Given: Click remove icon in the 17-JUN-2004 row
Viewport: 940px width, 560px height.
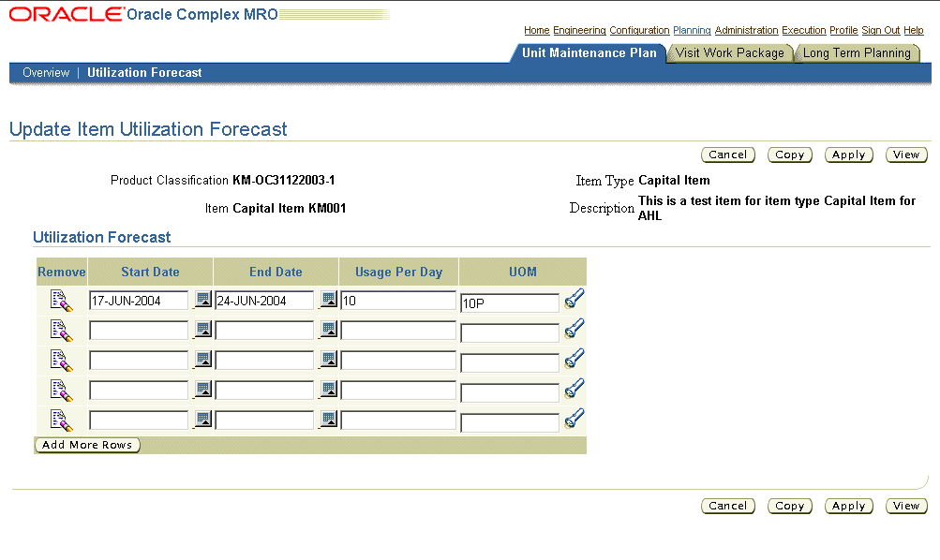Looking at the screenshot, I should (62, 301).
